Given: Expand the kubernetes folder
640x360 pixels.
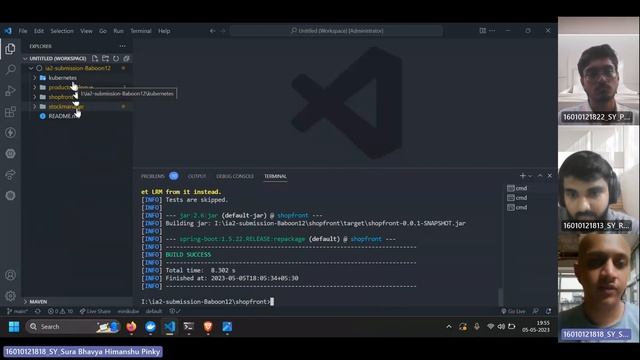Looking at the screenshot, I should (35, 78).
